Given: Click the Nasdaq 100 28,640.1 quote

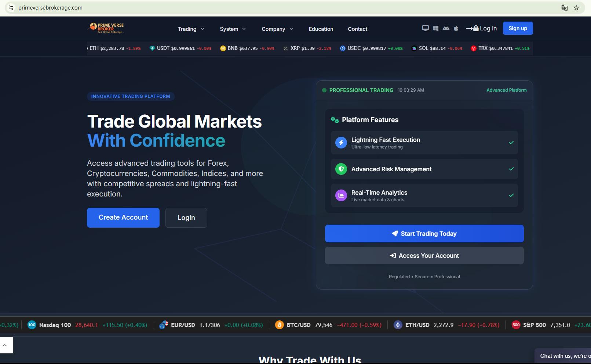Looking at the screenshot, I should click(x=87, y=325).
